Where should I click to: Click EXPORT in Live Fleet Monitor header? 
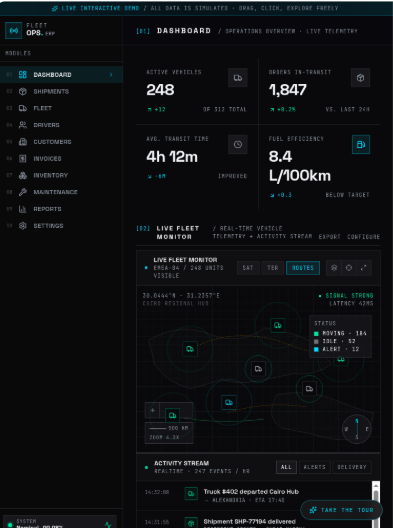330,237
